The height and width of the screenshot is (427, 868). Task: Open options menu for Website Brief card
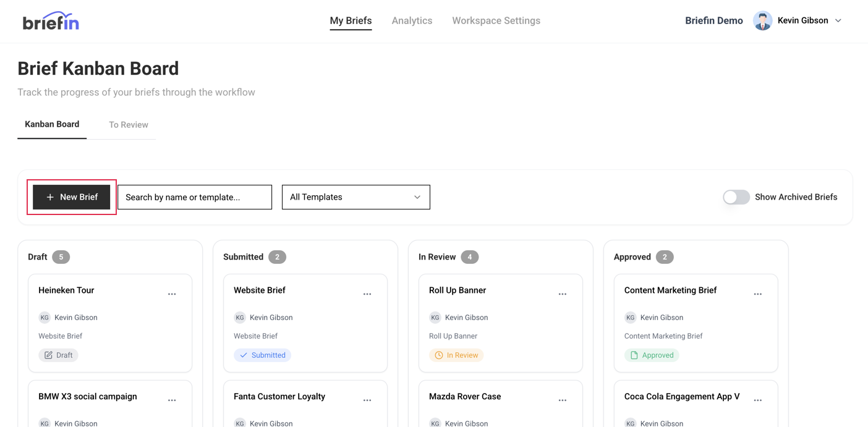367,294
